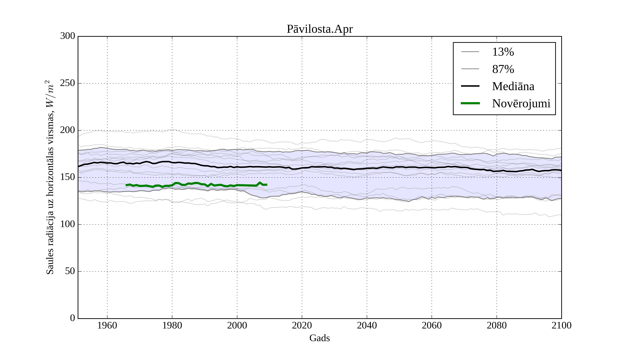This screenshot has width=624, height=364.
Task: Click the 50 y-axis tick label
Action: point(70,271)
